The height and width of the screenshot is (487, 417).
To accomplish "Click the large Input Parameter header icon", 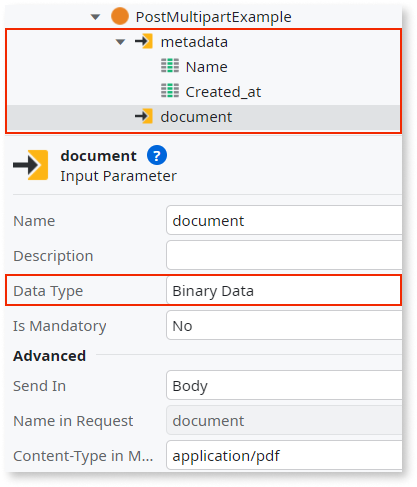I will 31,165.
